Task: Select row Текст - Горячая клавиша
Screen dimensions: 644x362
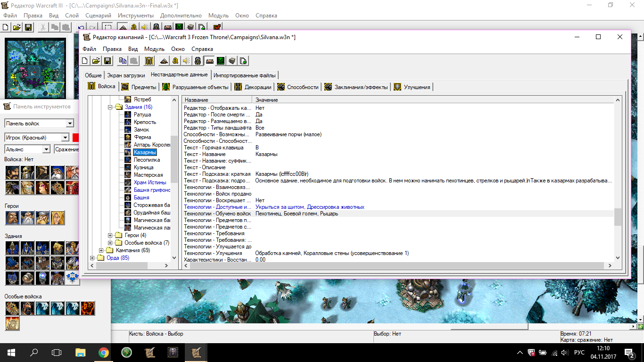Action: pos(398,148)
